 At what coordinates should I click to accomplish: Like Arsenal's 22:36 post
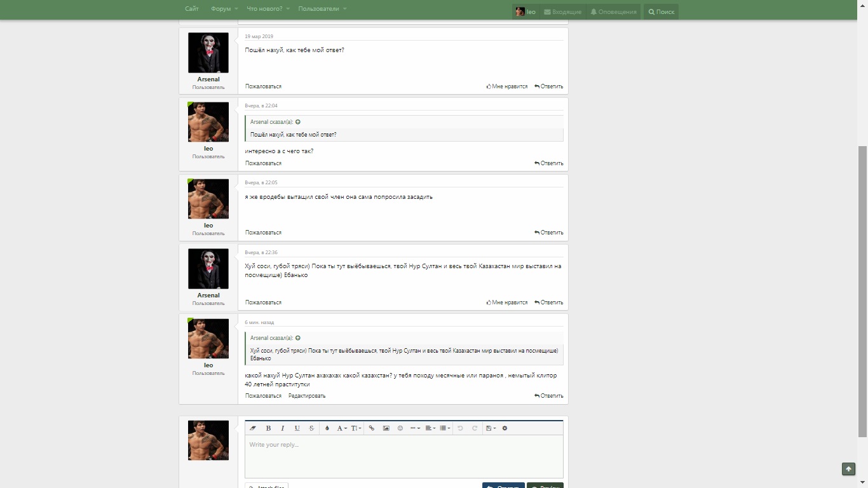point(507,302)
